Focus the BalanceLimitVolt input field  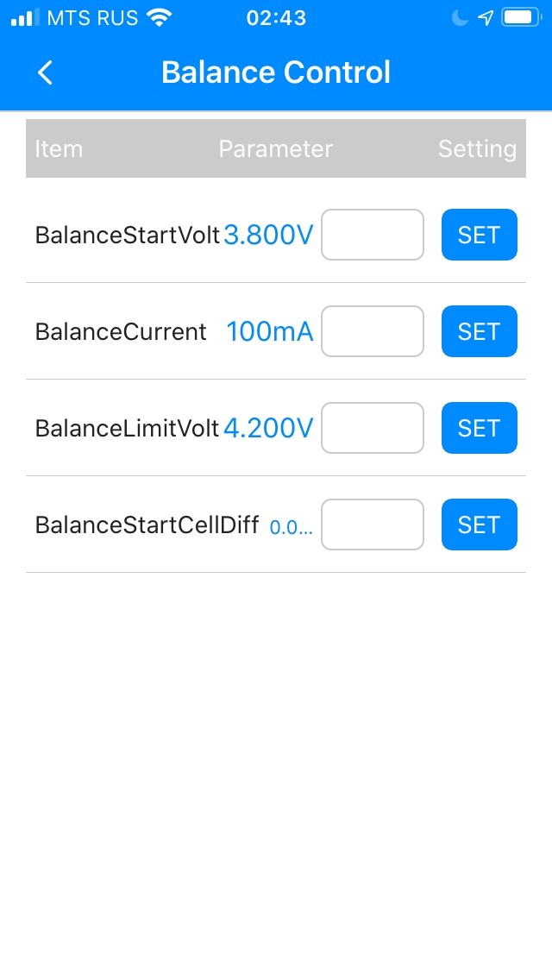[x=373, y=428]
